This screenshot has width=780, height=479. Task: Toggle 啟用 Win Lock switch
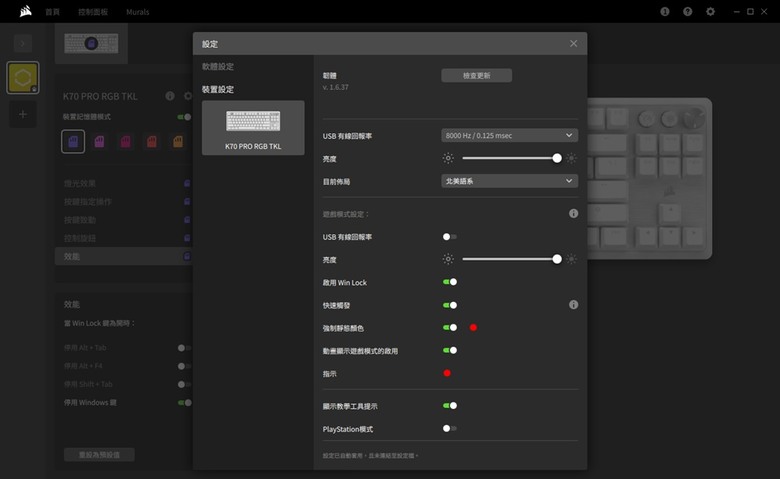point(450,282)
